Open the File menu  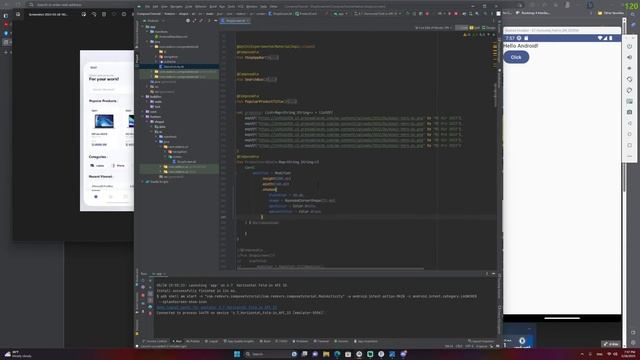(x=147, y=7)
